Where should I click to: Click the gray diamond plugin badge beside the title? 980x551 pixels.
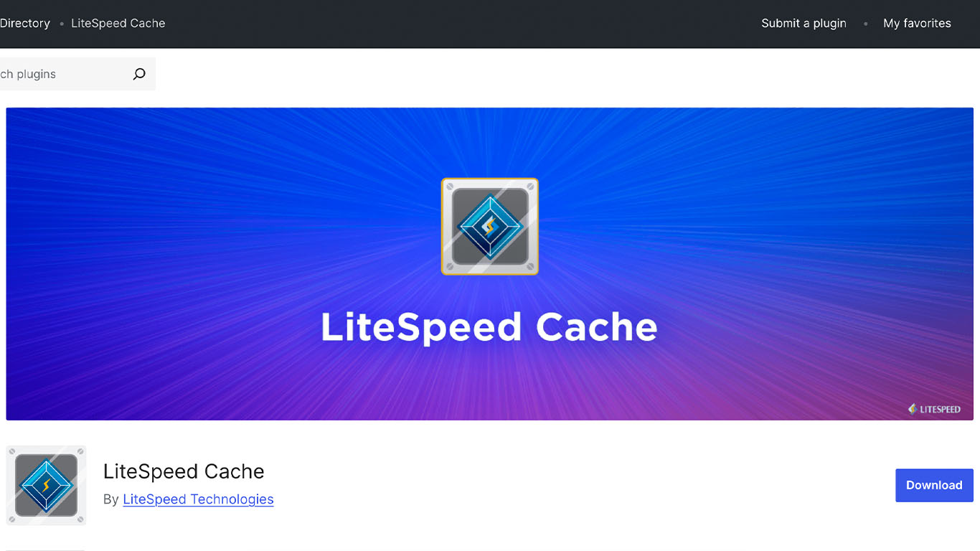click(x=45, y=485)
